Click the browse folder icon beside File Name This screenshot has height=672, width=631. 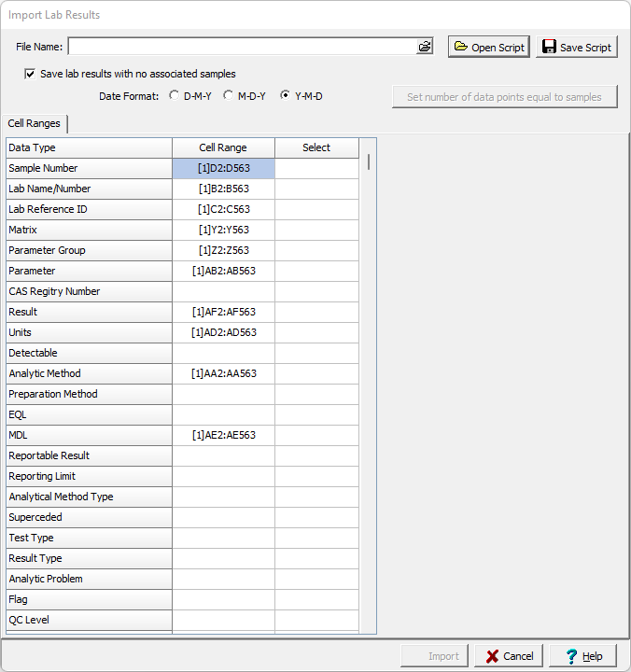pos(425,47)
